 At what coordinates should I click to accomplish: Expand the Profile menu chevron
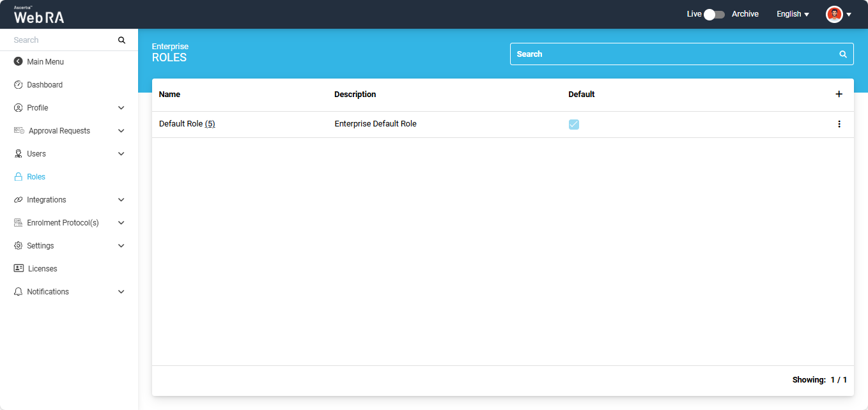pyautogui.click(x=121, y=108)
